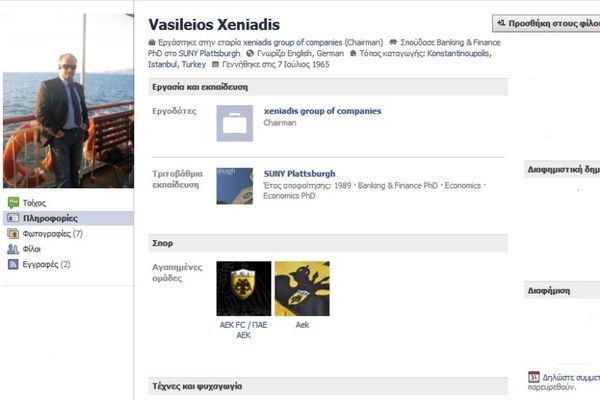Open the Τοίχος (Wall) icon in sidebar
Screen dimensions: 600x400
pyautogui.click(x=13, y=202)
